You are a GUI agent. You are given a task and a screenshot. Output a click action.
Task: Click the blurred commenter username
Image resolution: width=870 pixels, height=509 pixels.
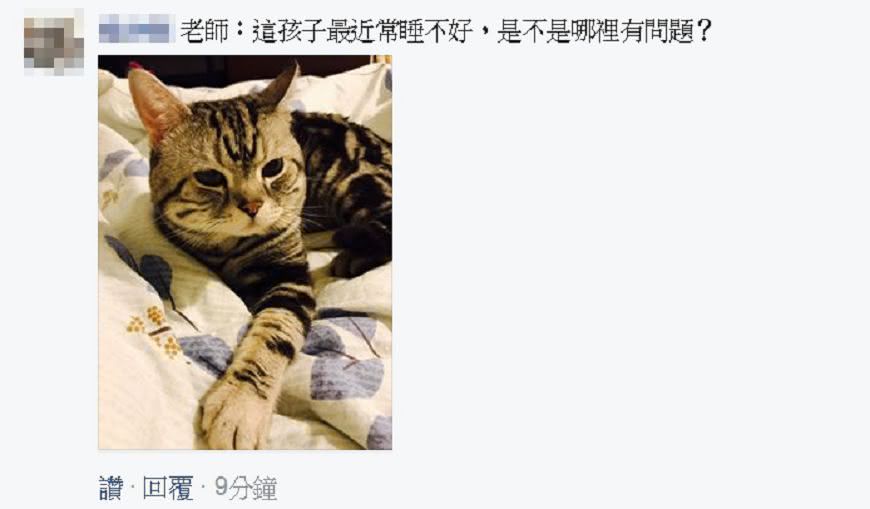136,29
